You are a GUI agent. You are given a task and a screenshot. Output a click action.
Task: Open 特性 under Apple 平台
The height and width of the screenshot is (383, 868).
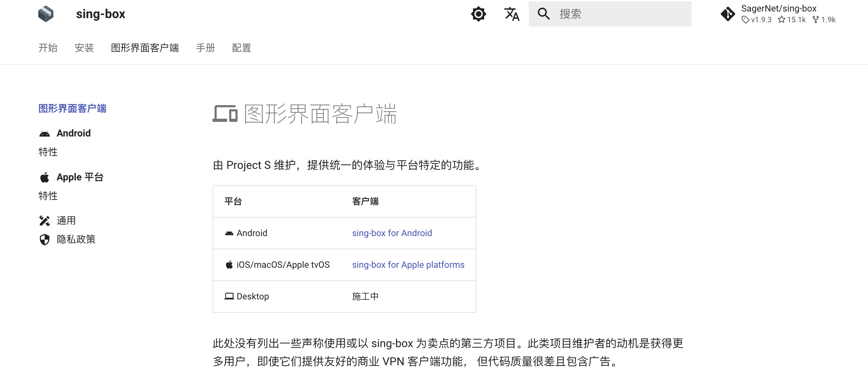(x=48, y=196)
